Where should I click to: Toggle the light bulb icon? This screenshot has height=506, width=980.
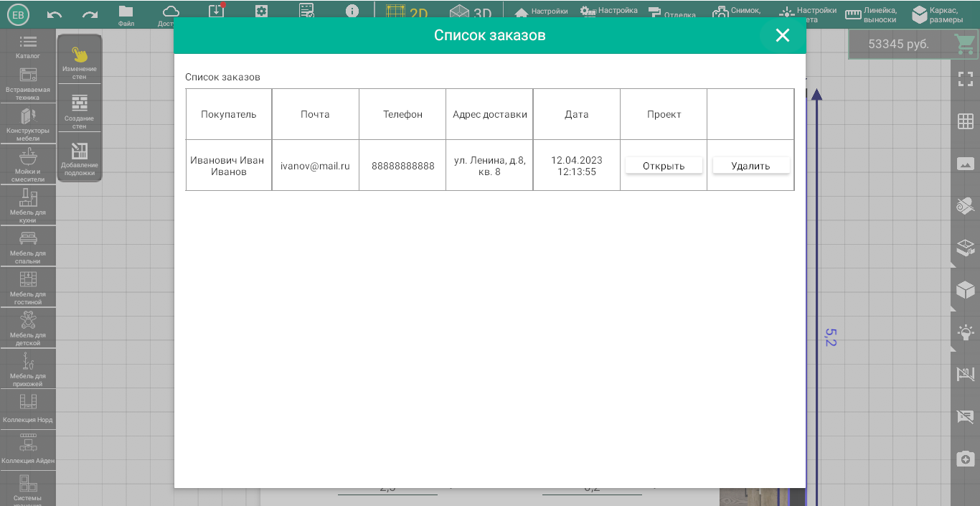[x=966, y=332]
